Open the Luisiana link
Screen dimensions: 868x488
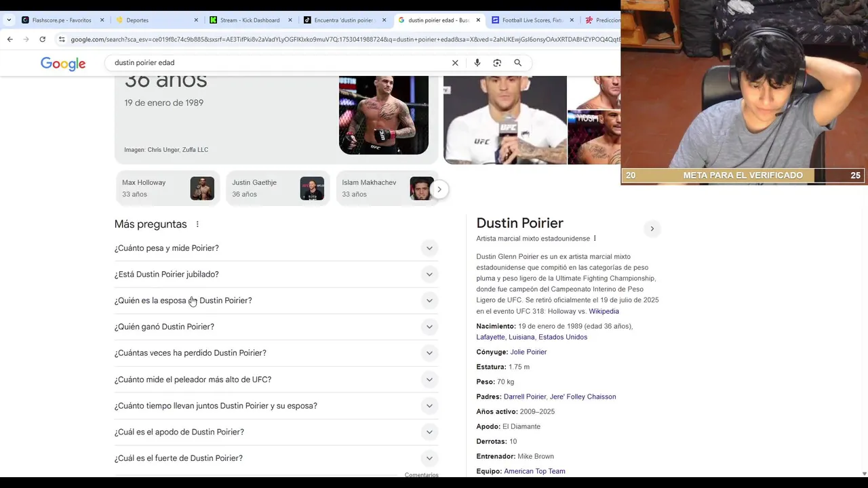[x=521, y=337]
